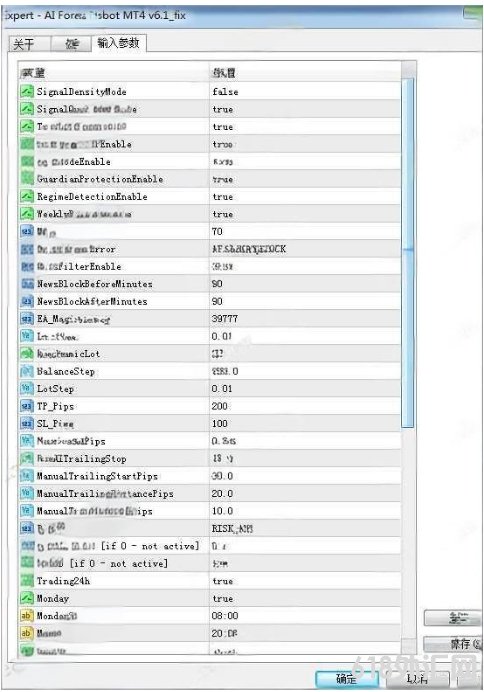Click the boolean icon next to RegimeDetectionEnable
This screenshot has height=692, width=484.
[x=26, y=196]
